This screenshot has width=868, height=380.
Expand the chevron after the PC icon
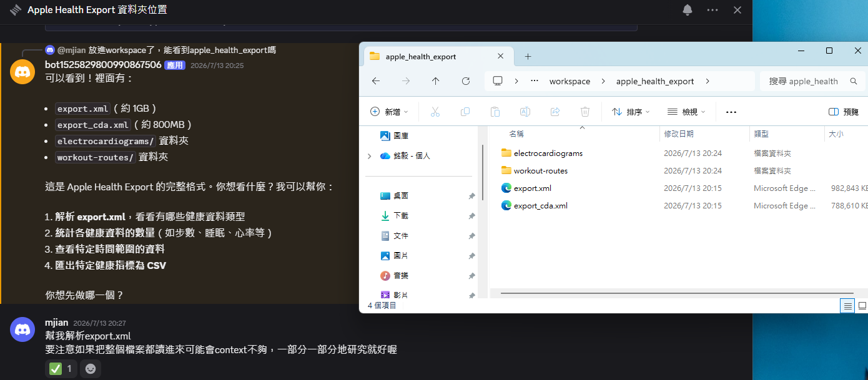(x=516, y=81)
